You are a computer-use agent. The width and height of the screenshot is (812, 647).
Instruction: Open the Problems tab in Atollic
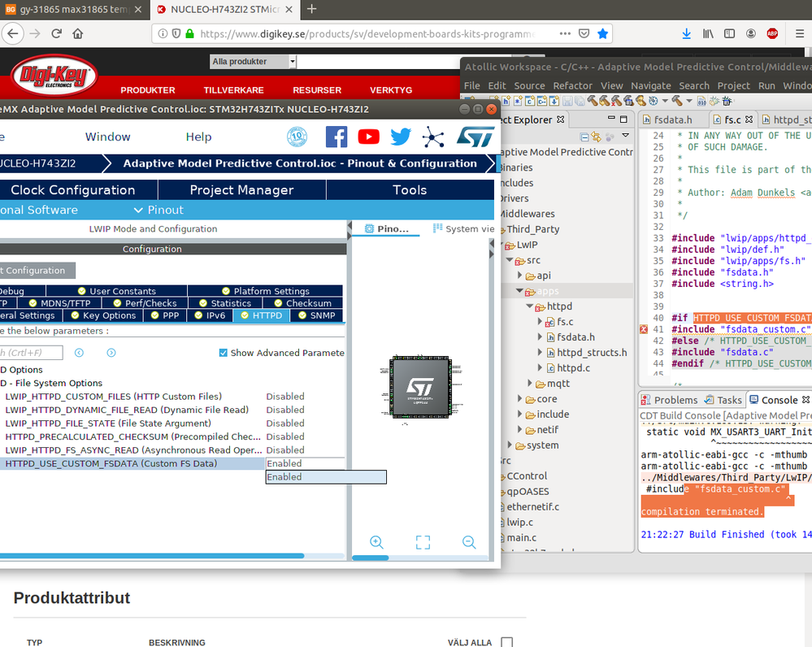coord(669,400)
